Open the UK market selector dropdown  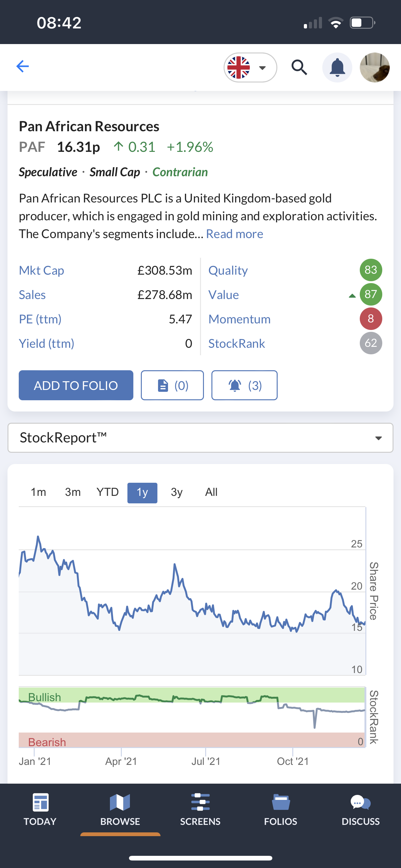[250, 67]
